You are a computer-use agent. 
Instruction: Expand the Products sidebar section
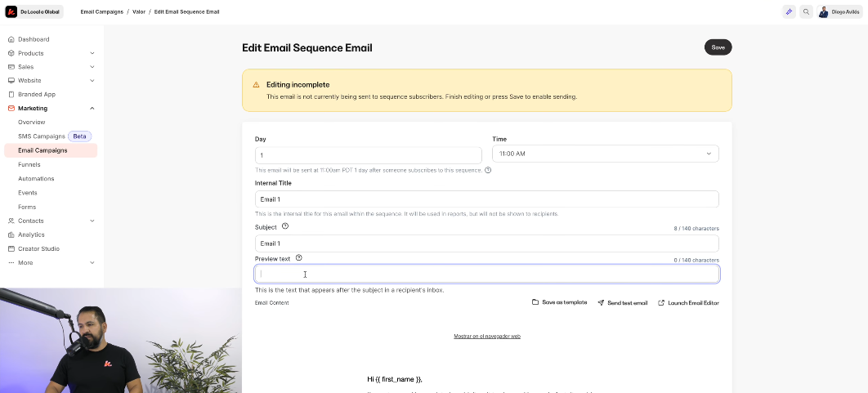tap(92, 53)
